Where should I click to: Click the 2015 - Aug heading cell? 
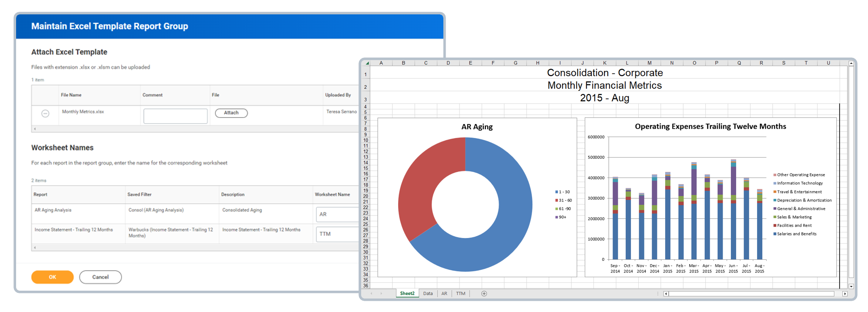(605, 98)
